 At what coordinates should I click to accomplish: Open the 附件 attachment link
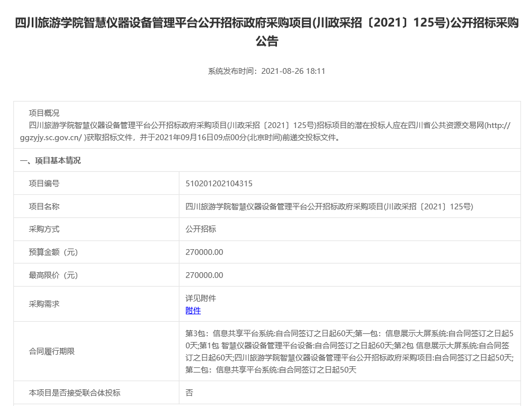[193, 310]
